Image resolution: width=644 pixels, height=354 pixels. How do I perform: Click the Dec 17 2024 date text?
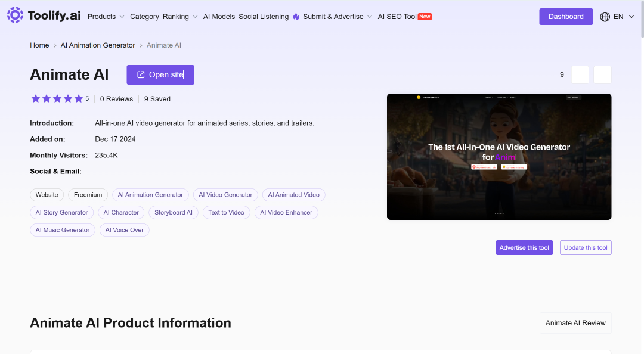pos(115,139)
